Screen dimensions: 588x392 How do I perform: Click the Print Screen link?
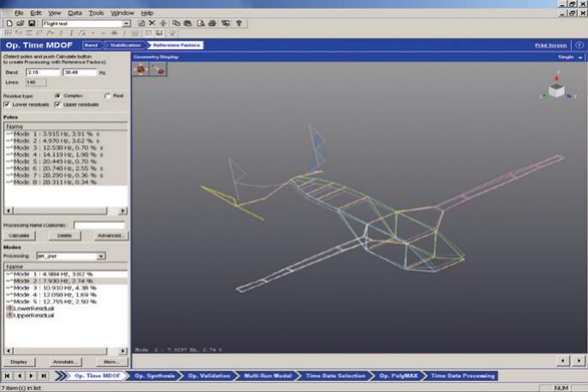coord(550,45)
